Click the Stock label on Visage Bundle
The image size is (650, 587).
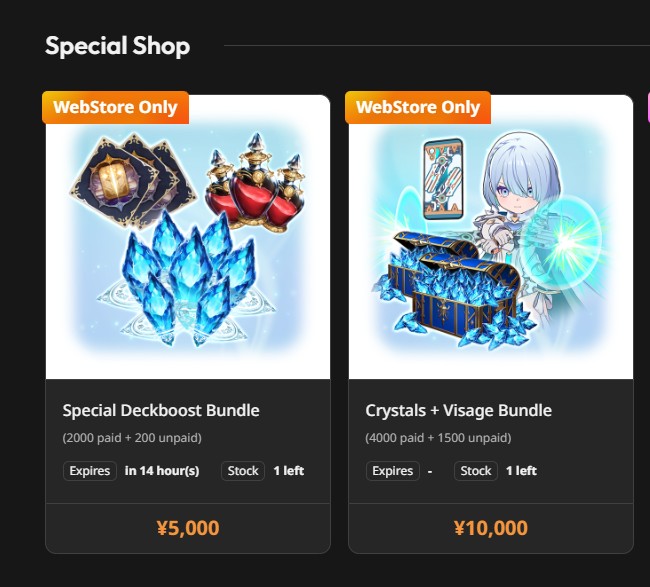(x=476, y=471)
